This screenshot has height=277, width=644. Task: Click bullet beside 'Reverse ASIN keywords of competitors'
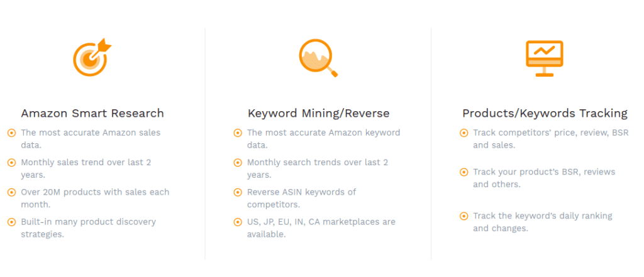point(237,192)
